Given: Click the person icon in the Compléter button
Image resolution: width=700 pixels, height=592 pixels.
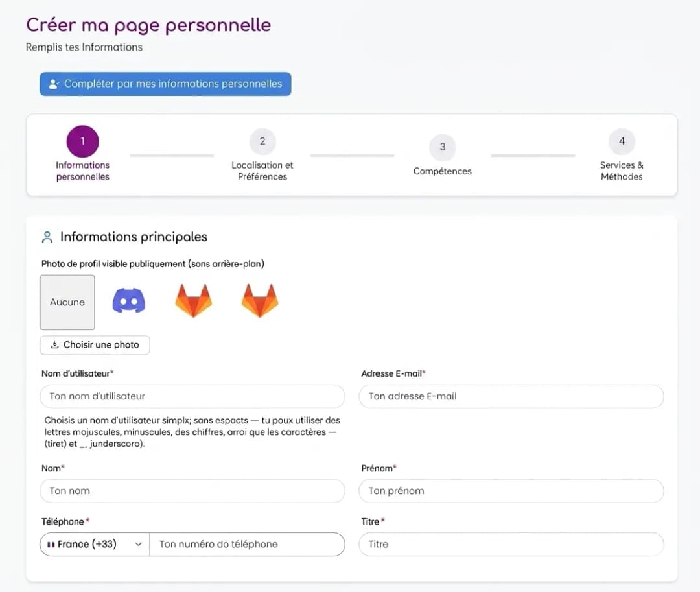Looking at the screenshot, I should pyautogui.click(x=54, y=84).
